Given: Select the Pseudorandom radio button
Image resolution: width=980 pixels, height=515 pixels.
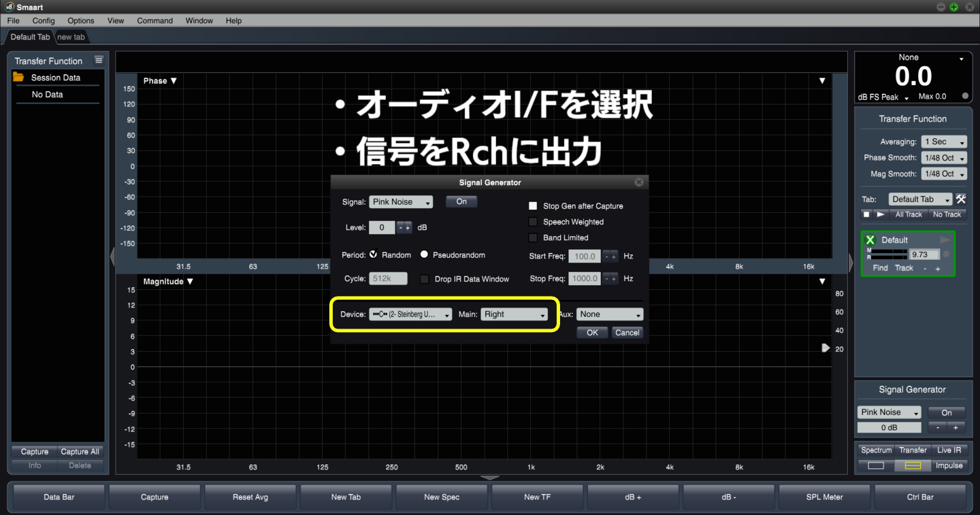Looking at the screenshot, I should tap(423, 254).
